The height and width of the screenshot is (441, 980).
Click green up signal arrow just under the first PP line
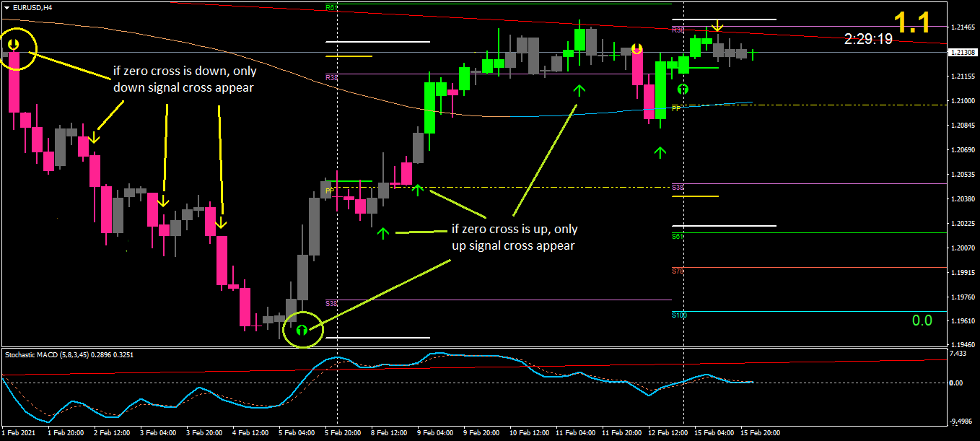coord(417,189)
